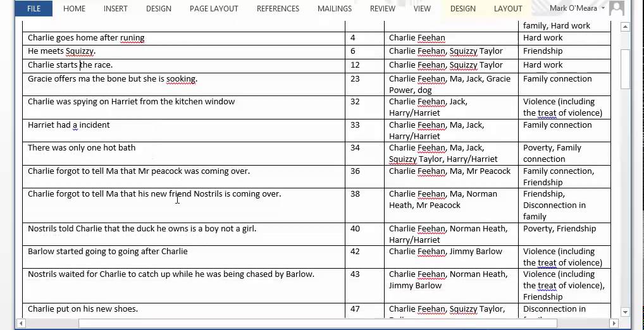Click cell 'Gracie offers ma the bone'
This screenshot has width=644, height=330.
point(184,84)
